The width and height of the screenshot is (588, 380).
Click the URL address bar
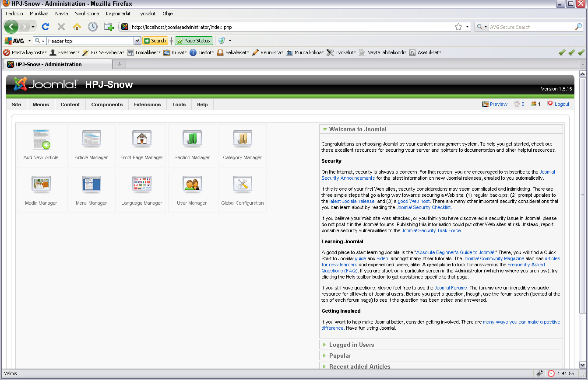click(x=291, y=27)
